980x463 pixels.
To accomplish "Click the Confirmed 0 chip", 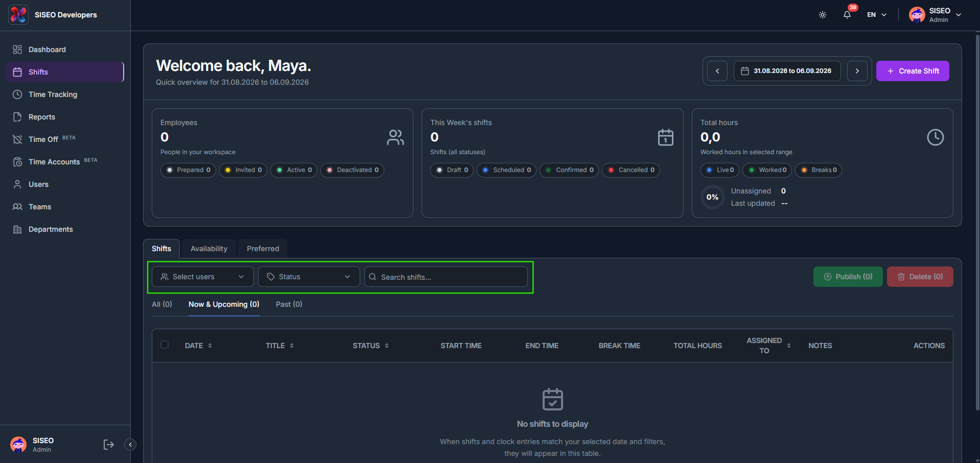I will (x=569, y=170).
